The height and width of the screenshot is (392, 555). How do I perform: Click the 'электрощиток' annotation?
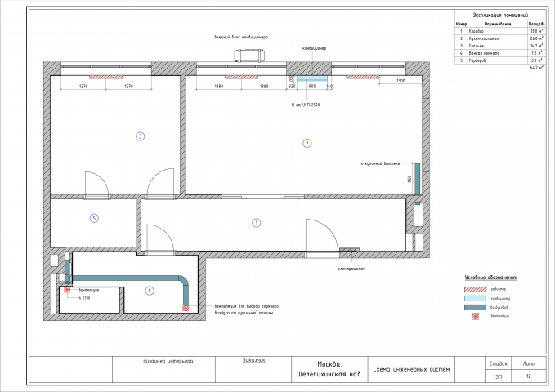351,269
